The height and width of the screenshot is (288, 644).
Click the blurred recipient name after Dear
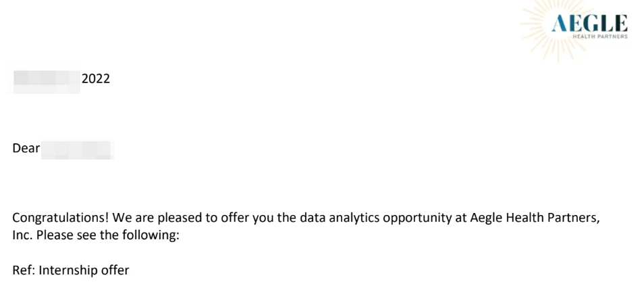pos(77,150)
